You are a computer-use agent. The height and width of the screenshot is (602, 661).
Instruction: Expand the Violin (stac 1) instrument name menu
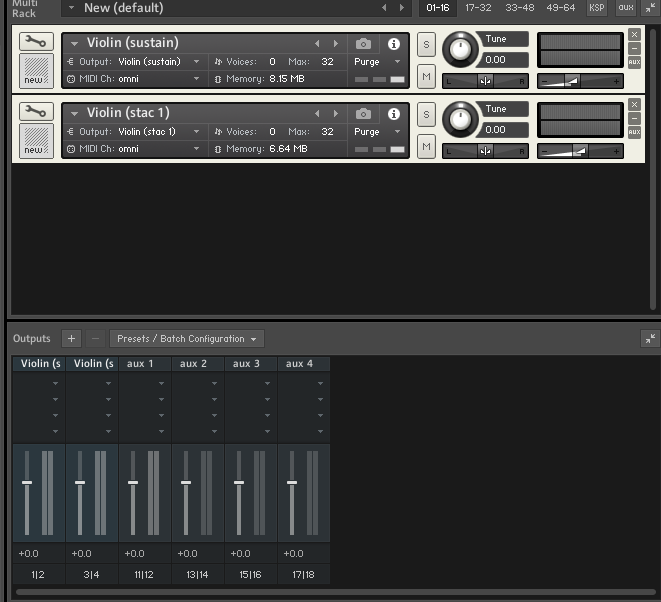pos(75,113)
